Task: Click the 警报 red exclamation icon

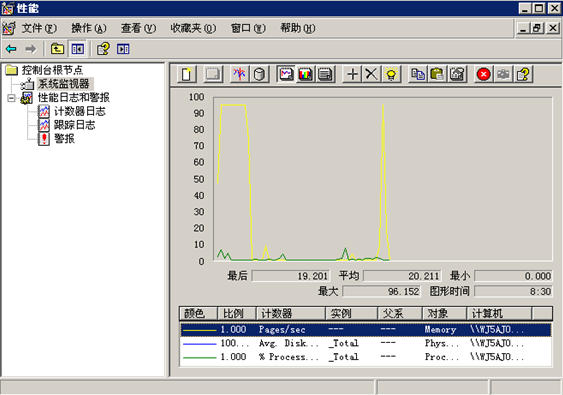Action: pos(44,139)
